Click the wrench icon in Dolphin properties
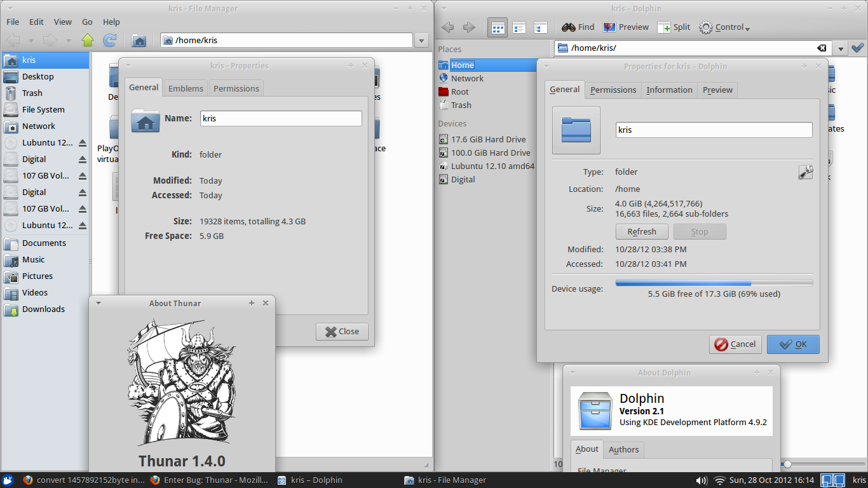The width and height of the screenshot is (868, 488). [x=805, y=172]
